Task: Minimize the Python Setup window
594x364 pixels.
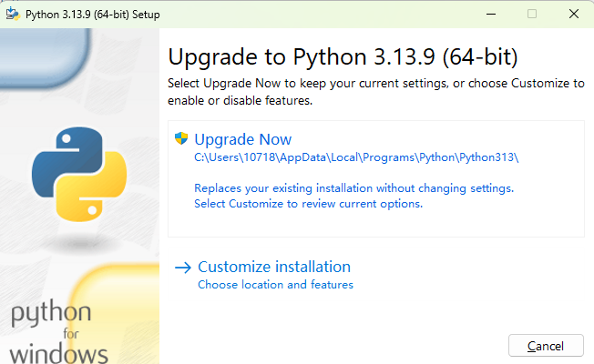Action: [x=491, y=14]
